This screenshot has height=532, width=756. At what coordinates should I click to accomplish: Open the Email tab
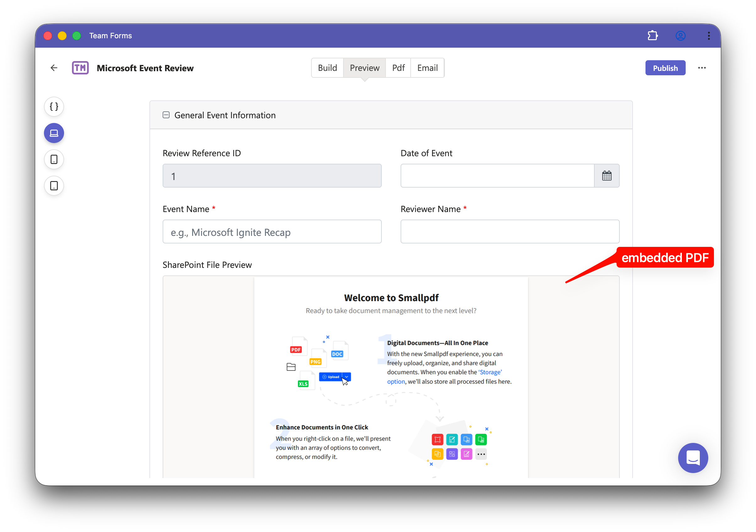pos(427,68)
